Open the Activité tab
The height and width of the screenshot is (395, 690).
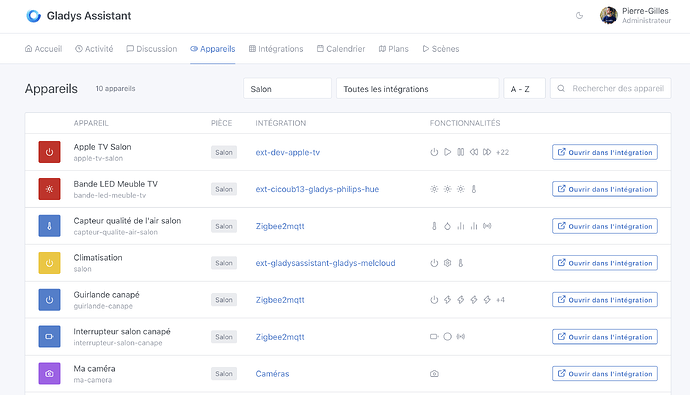[94, 49]
